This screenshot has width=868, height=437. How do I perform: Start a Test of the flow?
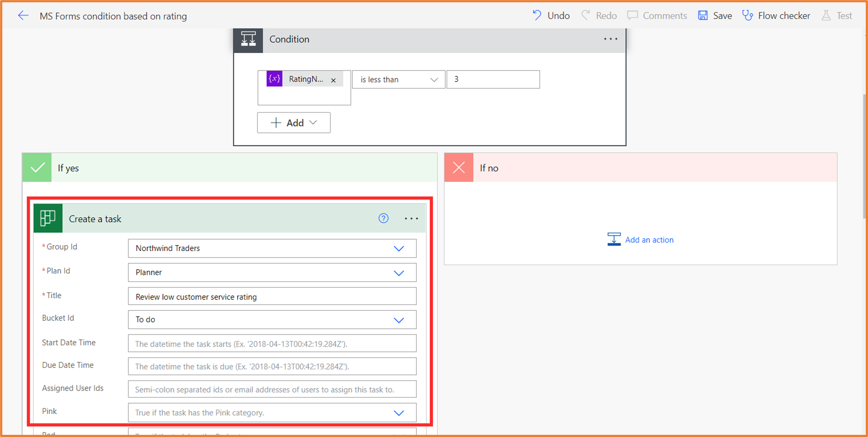[x=826, y=15]
